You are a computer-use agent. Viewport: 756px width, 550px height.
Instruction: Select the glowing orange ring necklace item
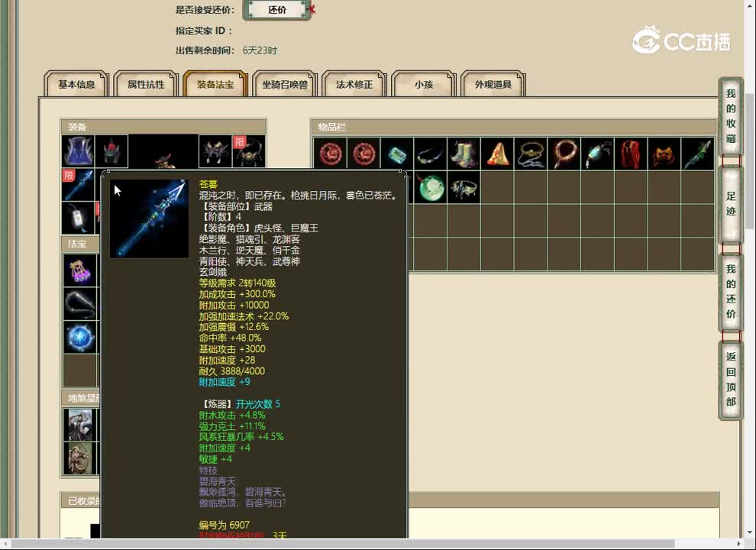click(564, 154)
